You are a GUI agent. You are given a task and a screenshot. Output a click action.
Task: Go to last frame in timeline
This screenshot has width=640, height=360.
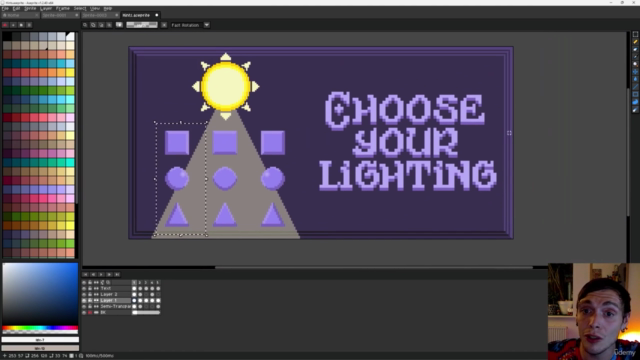pyautogui.click(x=117, y=275)
